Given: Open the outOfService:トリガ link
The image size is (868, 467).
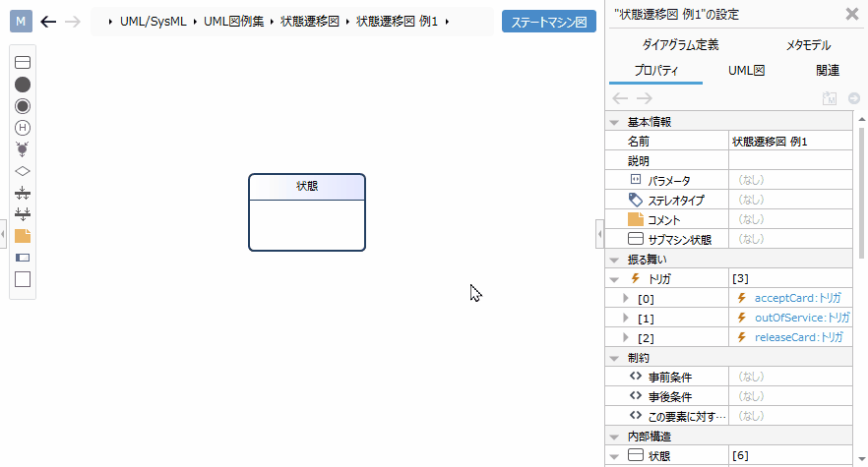Looking at the screenshot, I should [801, 318].
